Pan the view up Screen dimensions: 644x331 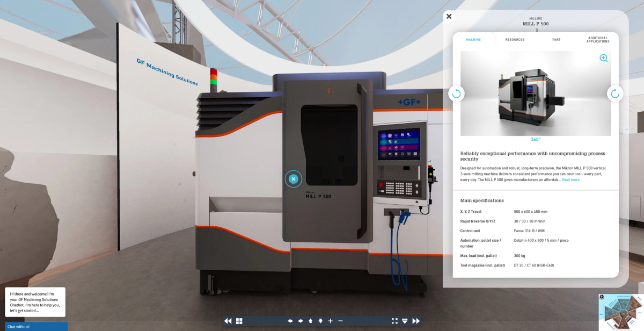[x=310, y=321]
